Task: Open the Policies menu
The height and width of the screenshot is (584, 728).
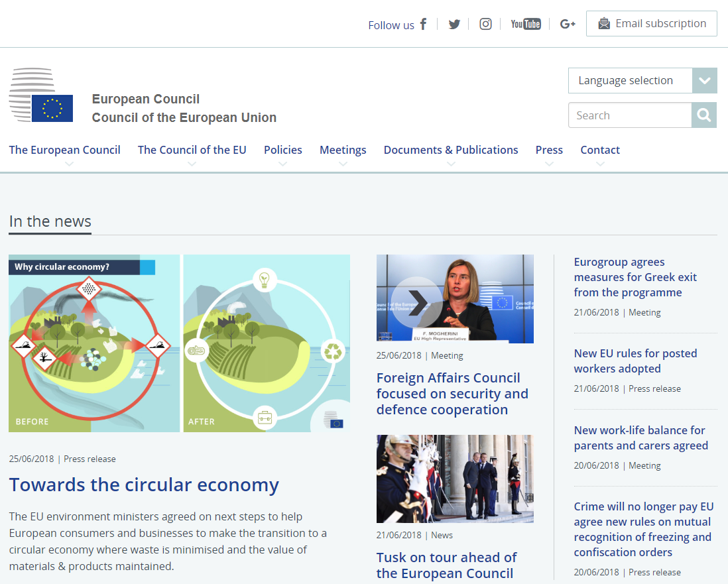Action: [282, 150]
